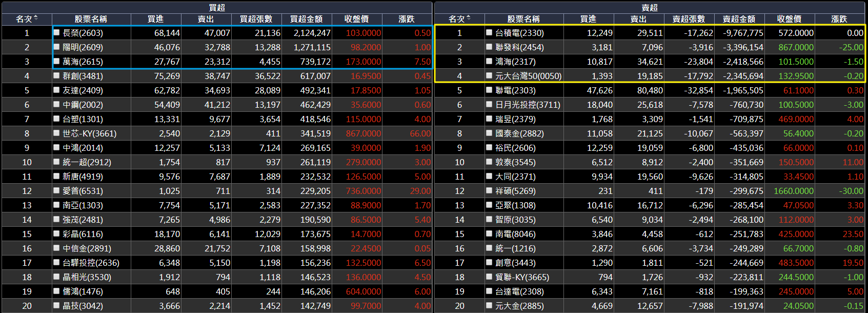Open stock name 新唐(4919)
Viewport: 868px width, 313px height.
click(x=83, y=177)
